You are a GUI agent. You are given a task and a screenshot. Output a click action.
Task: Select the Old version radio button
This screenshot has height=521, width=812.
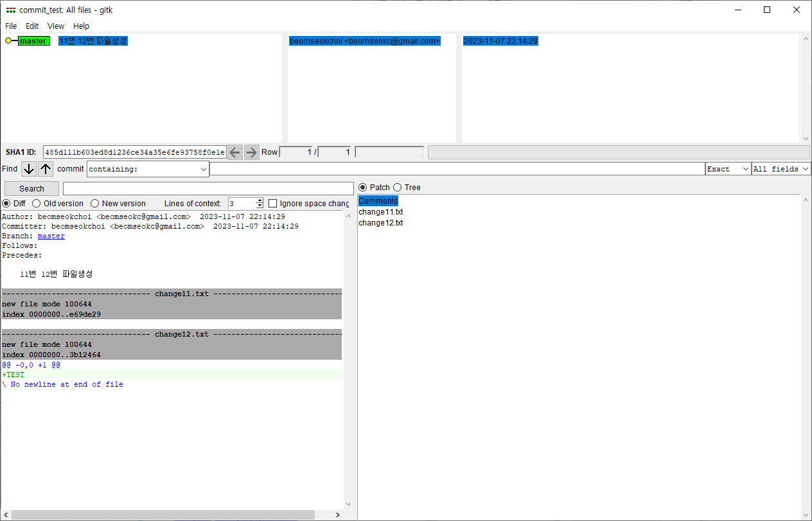point(36,203)
